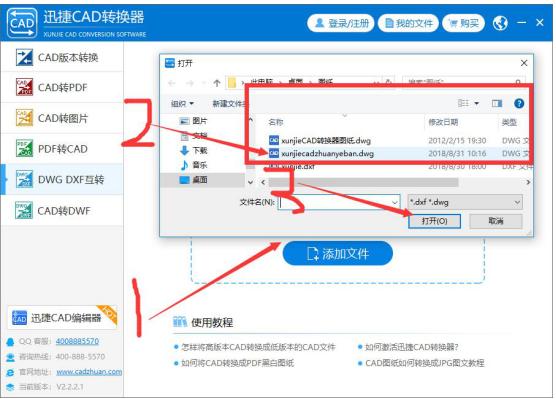Open the PDF转CAD sidebar option
The height and width of the screenshot is (399, 556).
point(62,149)
